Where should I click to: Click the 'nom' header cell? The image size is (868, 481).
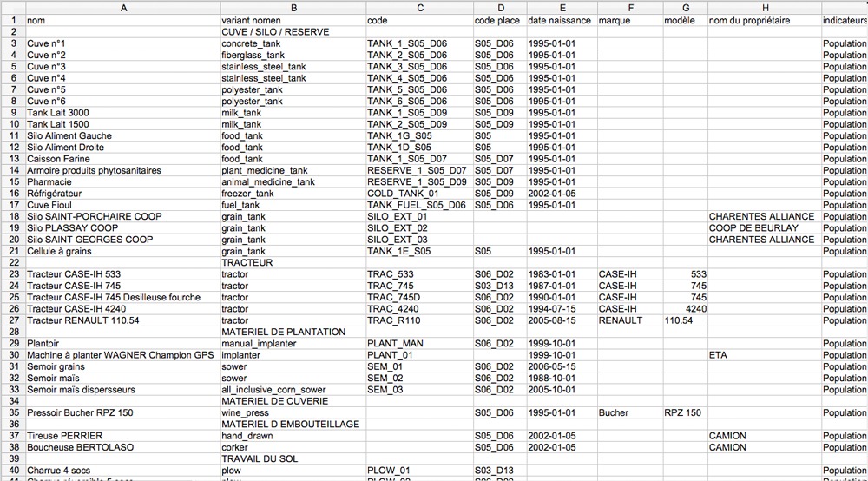[123, 21]
